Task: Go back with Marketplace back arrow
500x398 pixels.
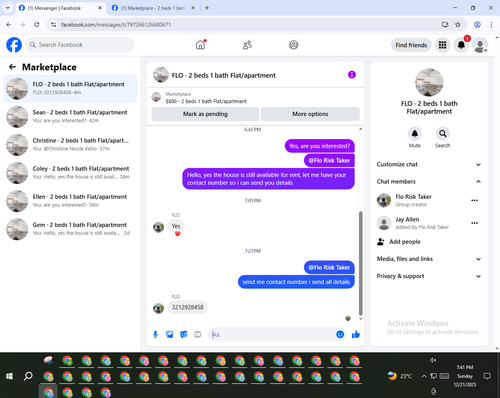Action: (x=12, y=67)
